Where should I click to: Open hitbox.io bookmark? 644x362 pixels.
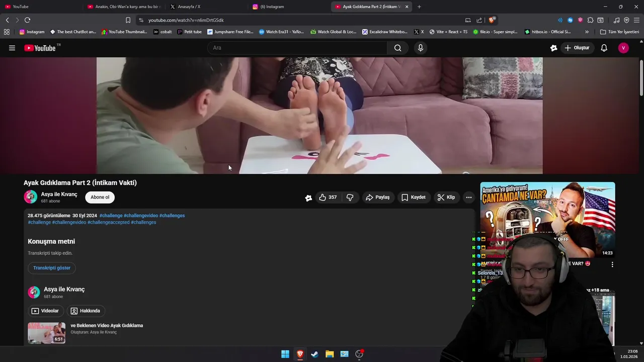(x=547, y=32)
